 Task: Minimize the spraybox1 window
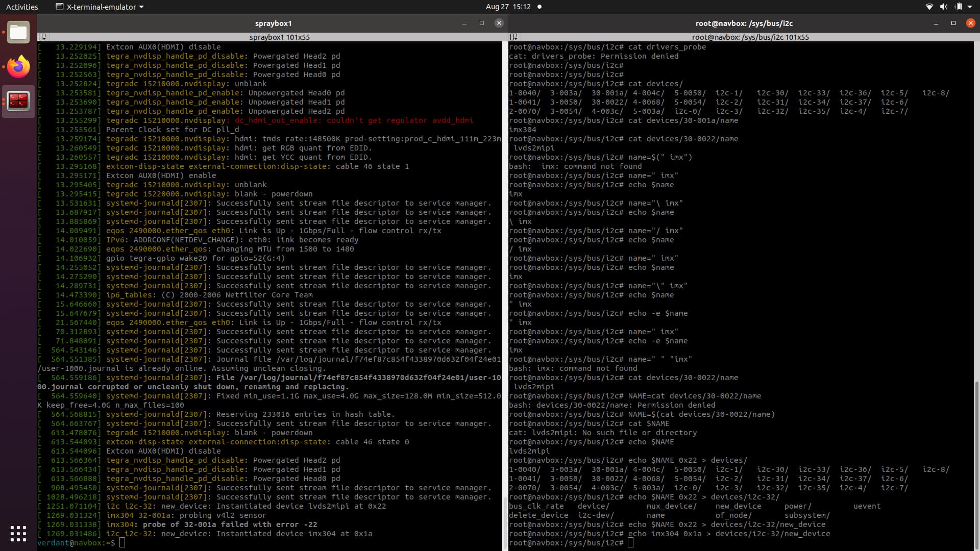point(464,23)
